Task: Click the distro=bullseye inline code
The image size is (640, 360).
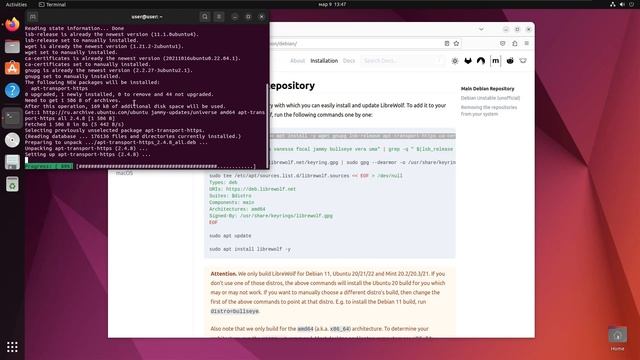Action: pos(234,311)
